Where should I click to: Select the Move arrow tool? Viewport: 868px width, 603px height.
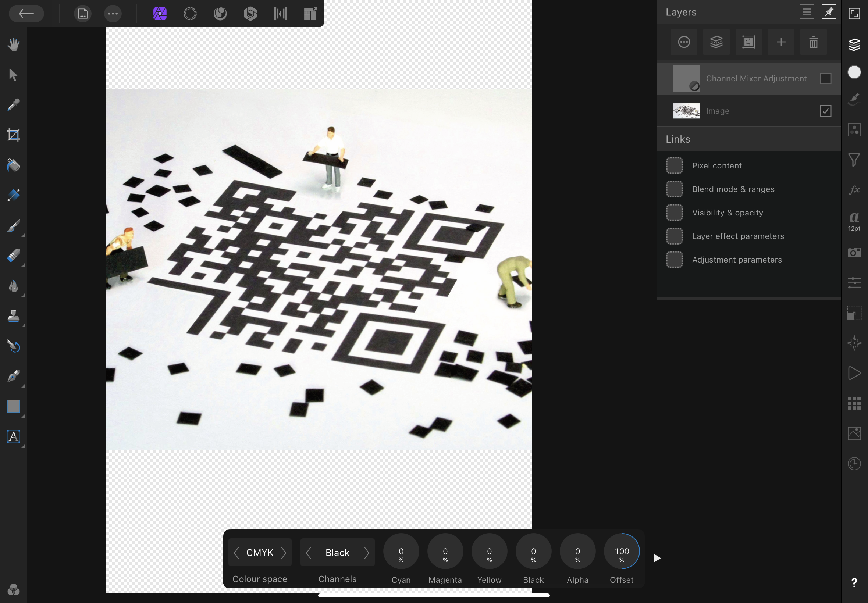(14, 75)
